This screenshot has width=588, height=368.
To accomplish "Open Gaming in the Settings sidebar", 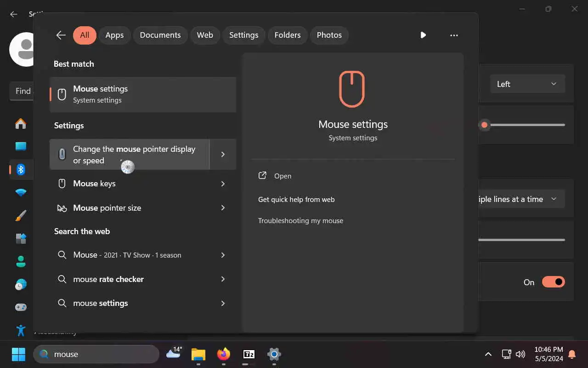I will coord(21,307).
